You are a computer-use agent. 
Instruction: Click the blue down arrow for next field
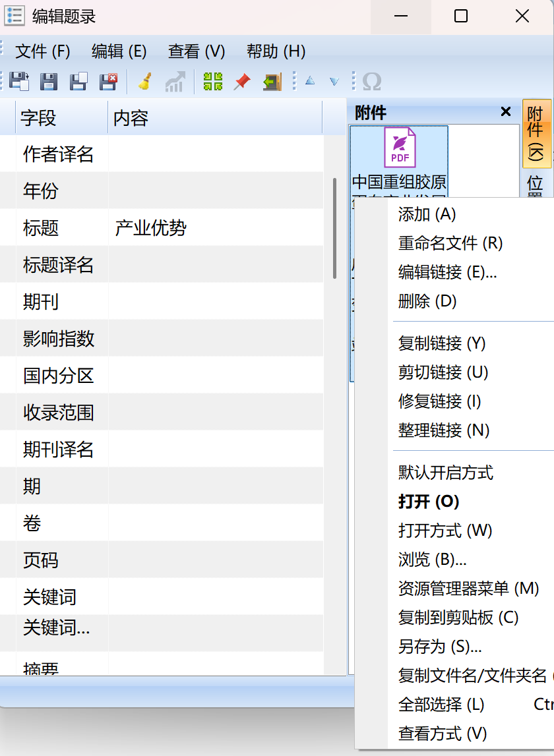click(333, 81)
